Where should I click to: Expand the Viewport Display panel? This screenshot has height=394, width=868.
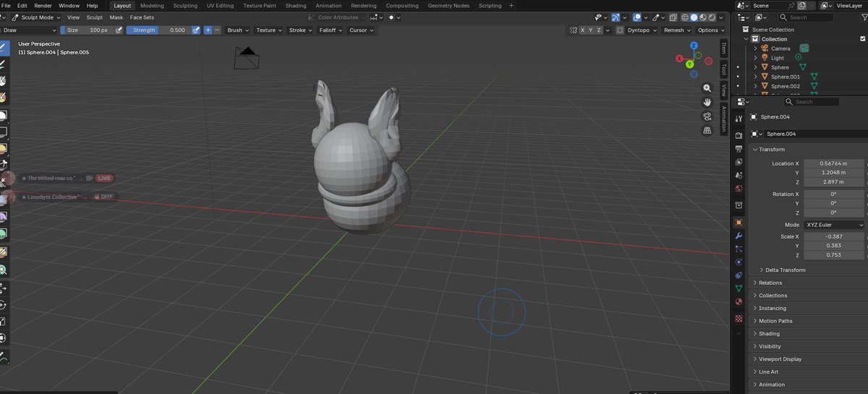pyautogui.click(x=780, y=359)
